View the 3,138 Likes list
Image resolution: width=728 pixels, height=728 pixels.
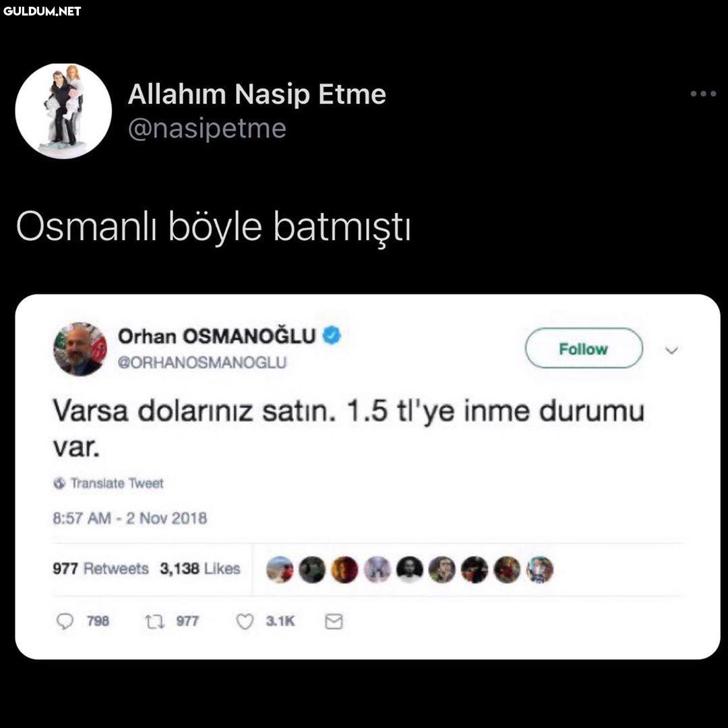tap(200, 568)
